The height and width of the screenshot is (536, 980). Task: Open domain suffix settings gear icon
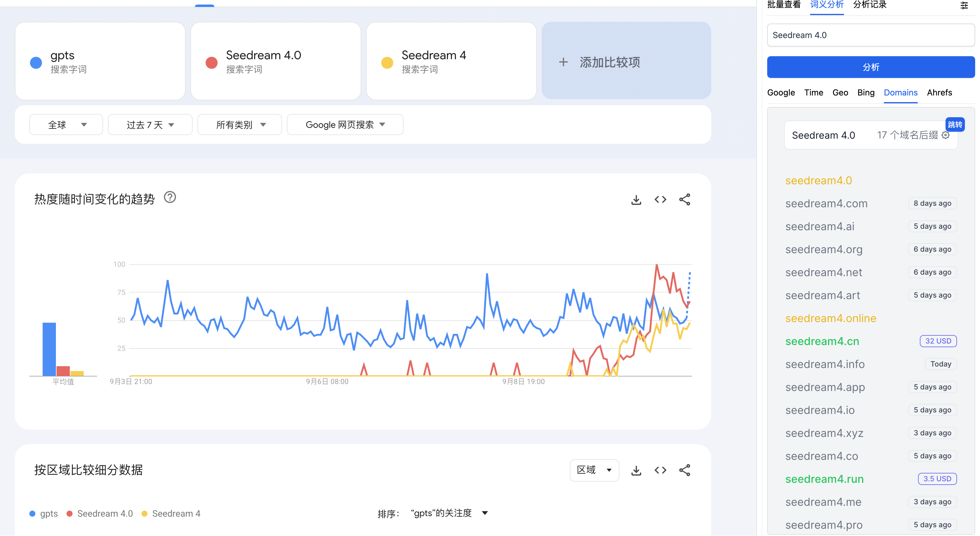click(x=945, y=135)
